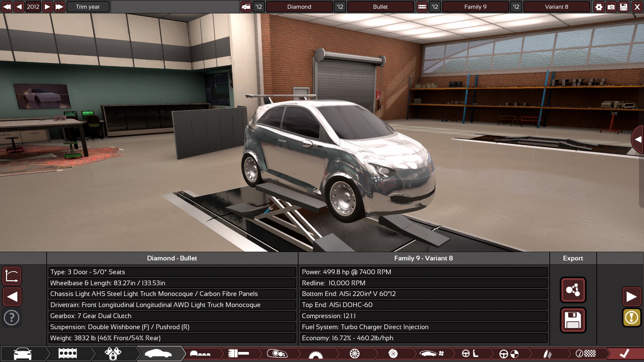Open help with the question mark icon

(12, 317)
